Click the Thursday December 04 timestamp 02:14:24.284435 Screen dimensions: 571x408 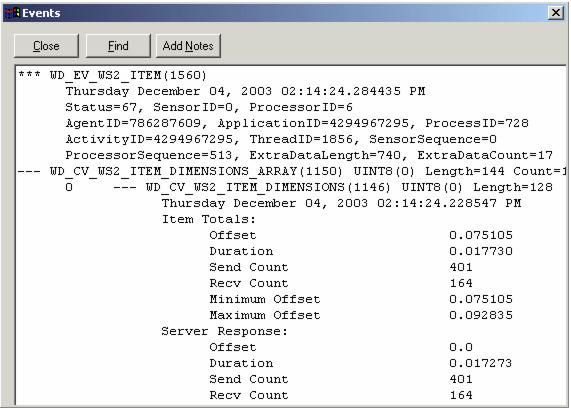(245, 91)
